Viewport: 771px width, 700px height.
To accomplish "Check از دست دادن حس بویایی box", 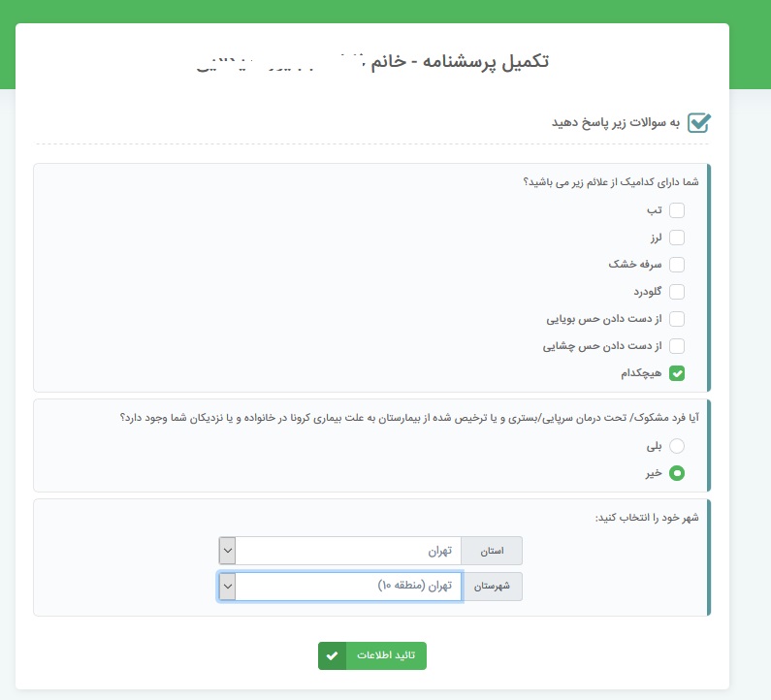I will (x=677, y=318).
